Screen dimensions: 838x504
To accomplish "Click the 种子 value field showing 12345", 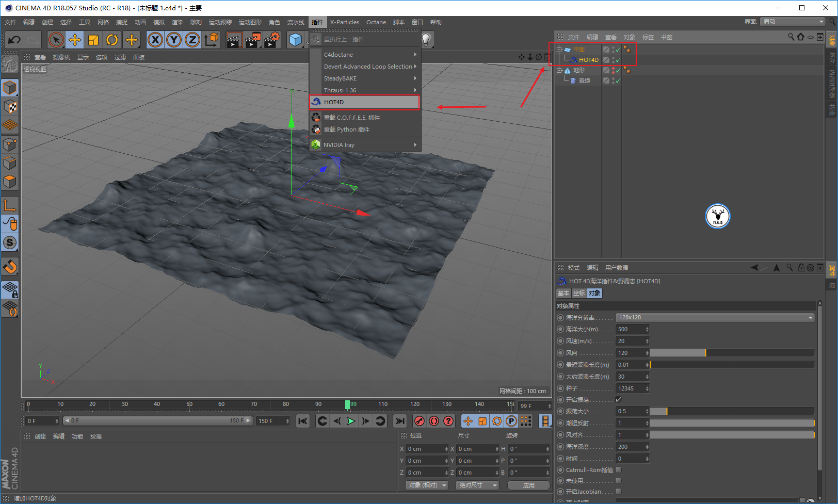I will [x=632, y=388].
